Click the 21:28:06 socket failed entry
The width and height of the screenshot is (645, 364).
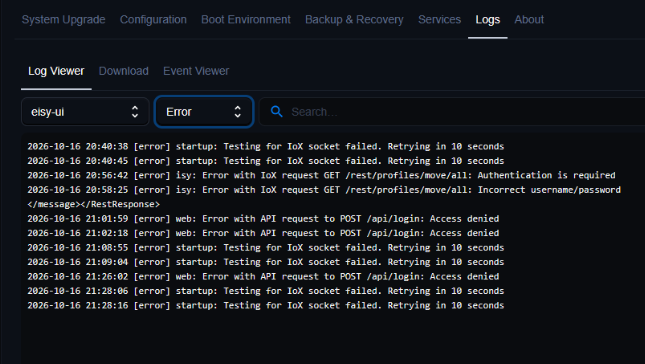(266, 291)
